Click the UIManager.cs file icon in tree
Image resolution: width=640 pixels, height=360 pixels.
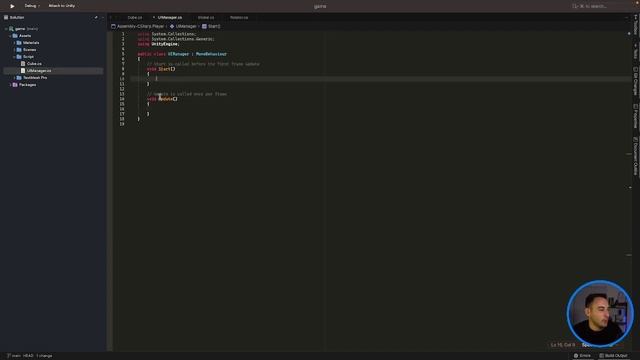(23, 71)
